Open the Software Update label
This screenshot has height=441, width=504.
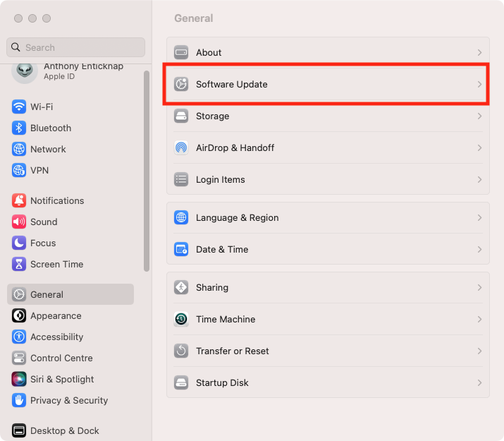tap(232, 84)
